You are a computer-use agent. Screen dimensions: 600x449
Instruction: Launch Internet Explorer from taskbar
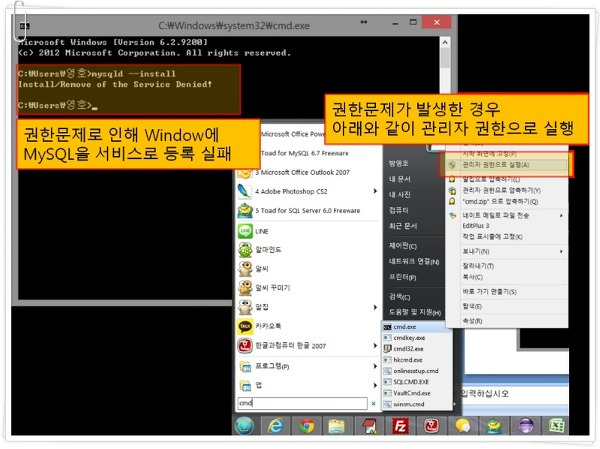point(276,426)
